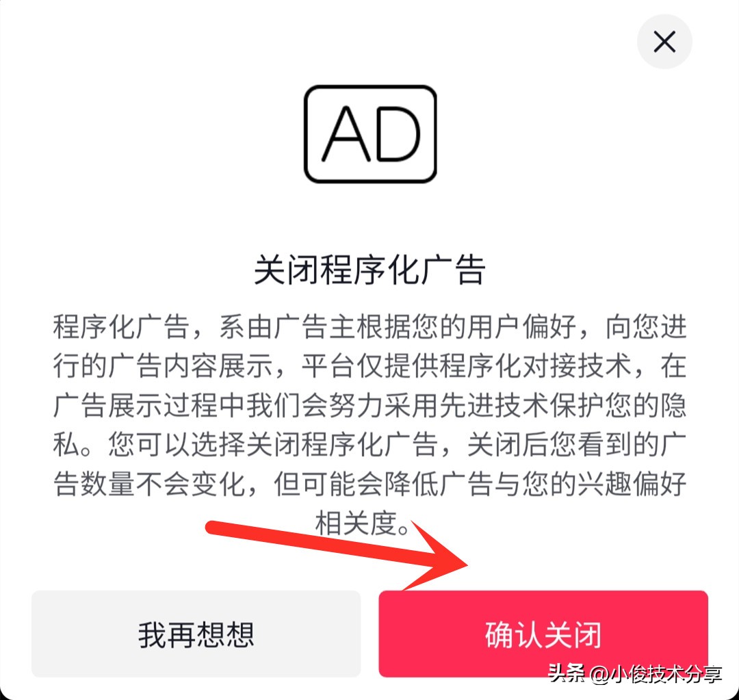Image resolution: width=739 pixels, height=700 pixels.
Task: Click 确认关闭 to confirm closing ads
Action: (x=543, y=634)
